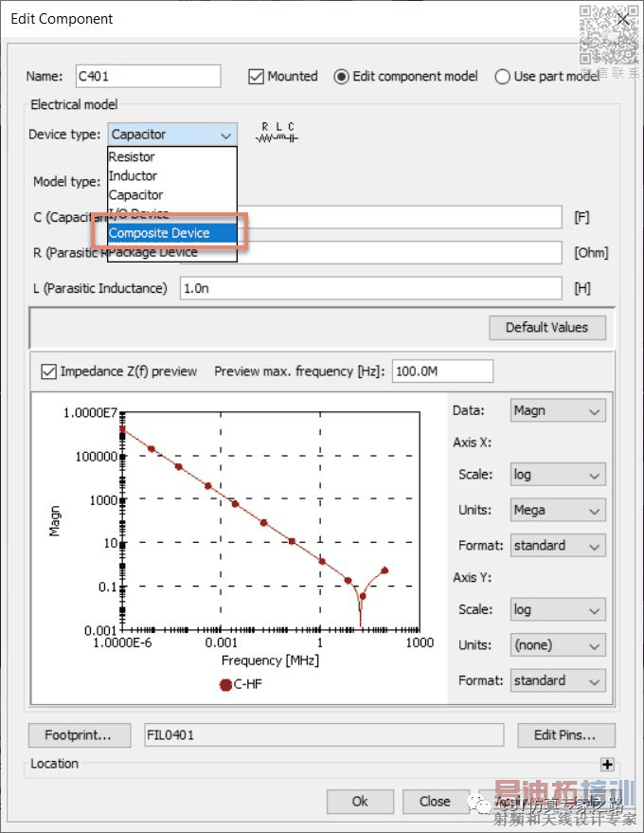Choose Capacitor in the open list

172,195
